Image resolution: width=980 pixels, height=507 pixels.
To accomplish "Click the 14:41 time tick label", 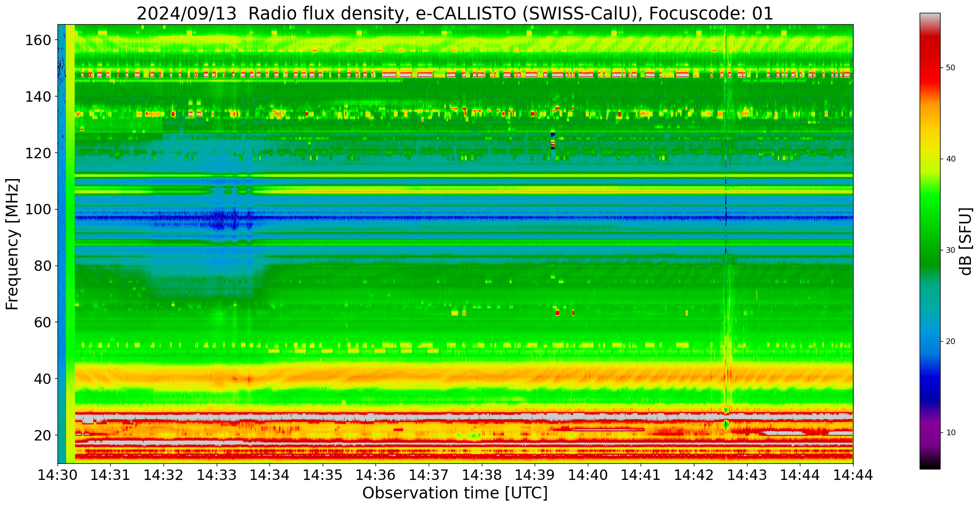I will [641, 475].
